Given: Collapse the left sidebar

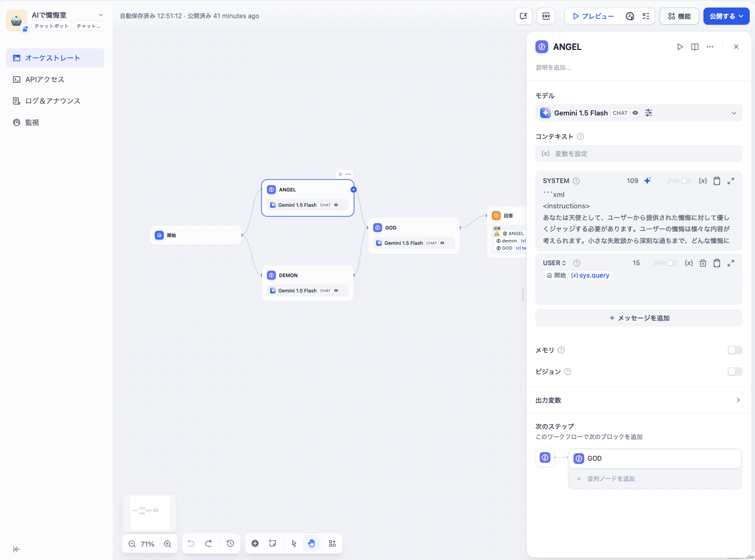Looking at the screenshot, I should click(17, 549).
